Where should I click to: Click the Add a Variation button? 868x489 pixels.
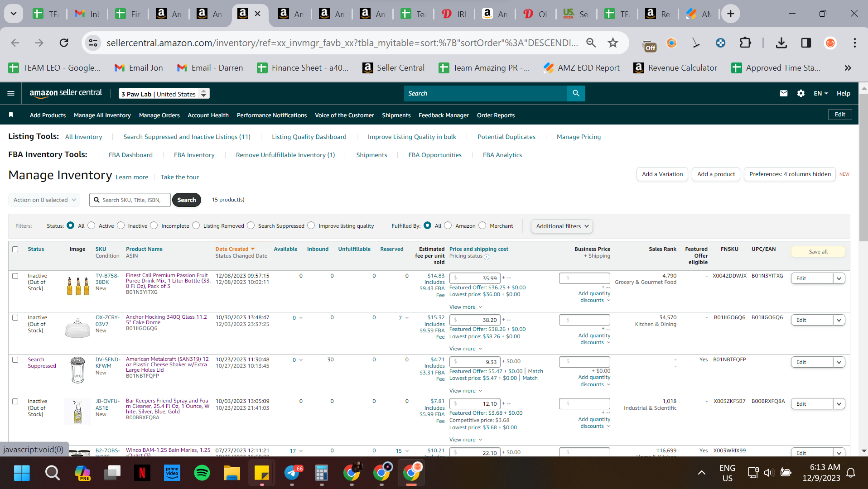662,174
